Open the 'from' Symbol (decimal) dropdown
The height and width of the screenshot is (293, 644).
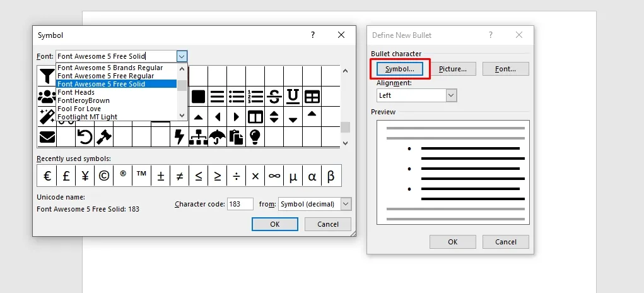pyautogui.click(x=346, y=204)
